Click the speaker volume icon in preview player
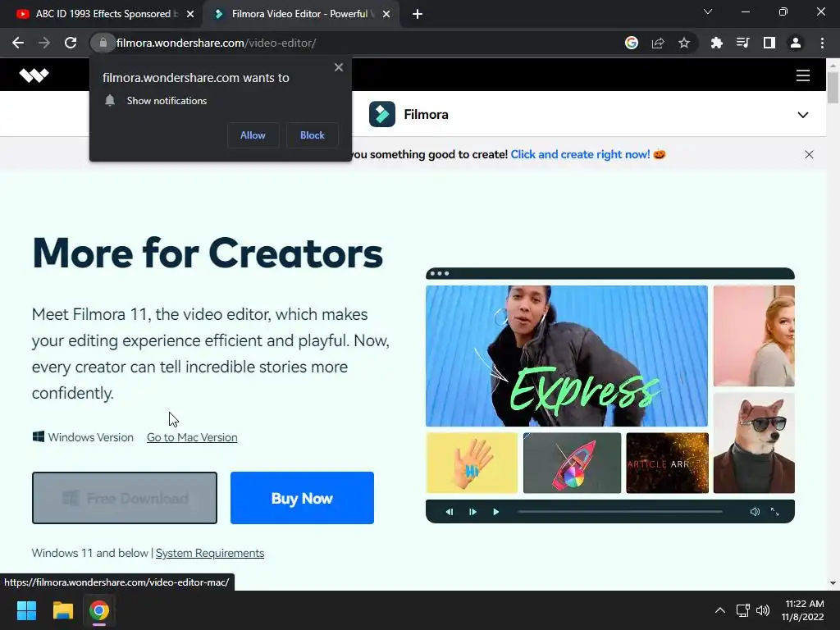This screenshot has width=840, height=630. coord(755,512)
